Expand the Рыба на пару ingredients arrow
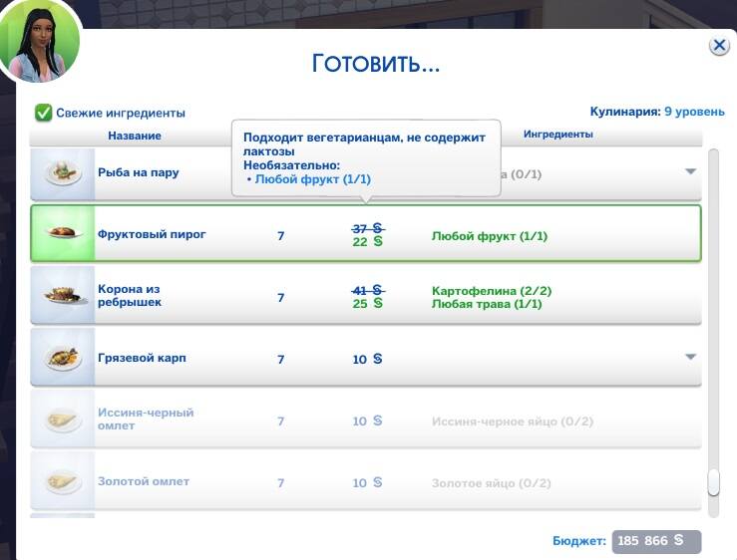Image resolution: width=737 pixels, height=560 pixels. tap(690, 171)
